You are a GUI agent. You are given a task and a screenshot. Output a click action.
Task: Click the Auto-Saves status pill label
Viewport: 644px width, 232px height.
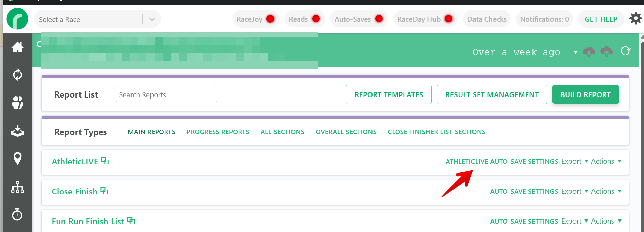pos(353,19)
